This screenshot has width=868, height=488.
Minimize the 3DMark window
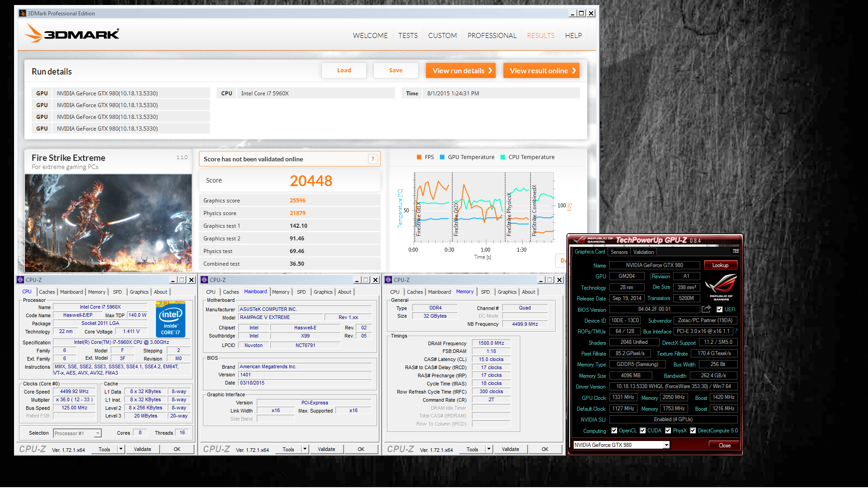(x=573, y=13)
